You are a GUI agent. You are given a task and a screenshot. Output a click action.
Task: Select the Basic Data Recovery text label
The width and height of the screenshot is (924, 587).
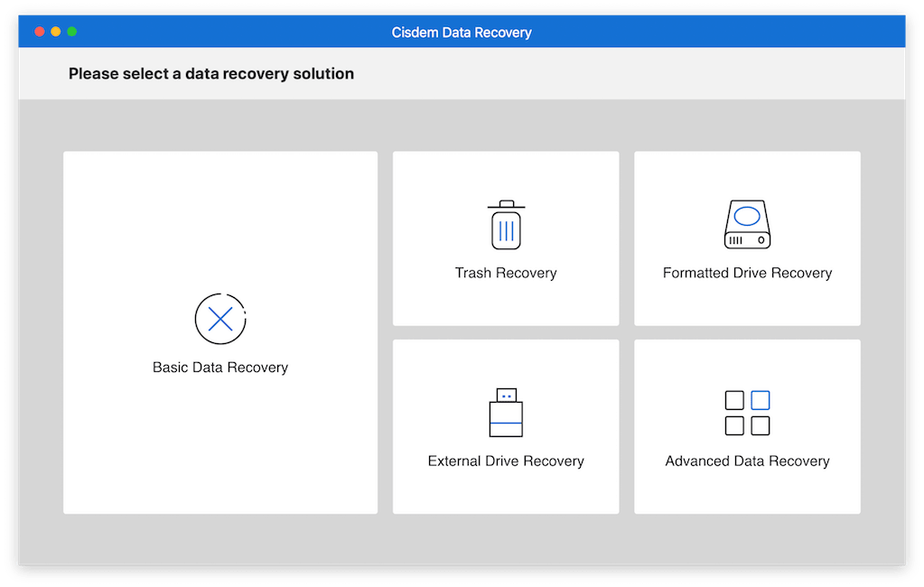point(219,367)
